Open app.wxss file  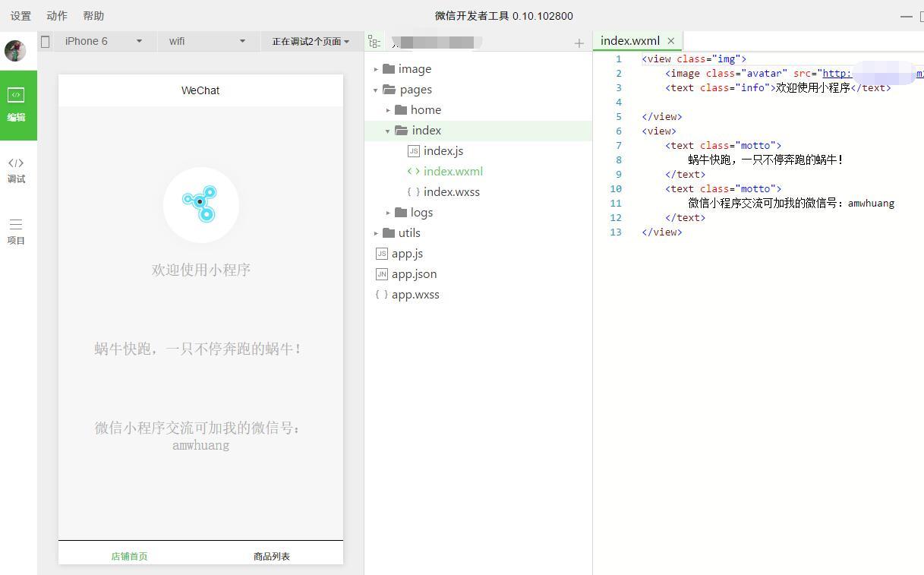pyautogui.click(x=415, y=295)
